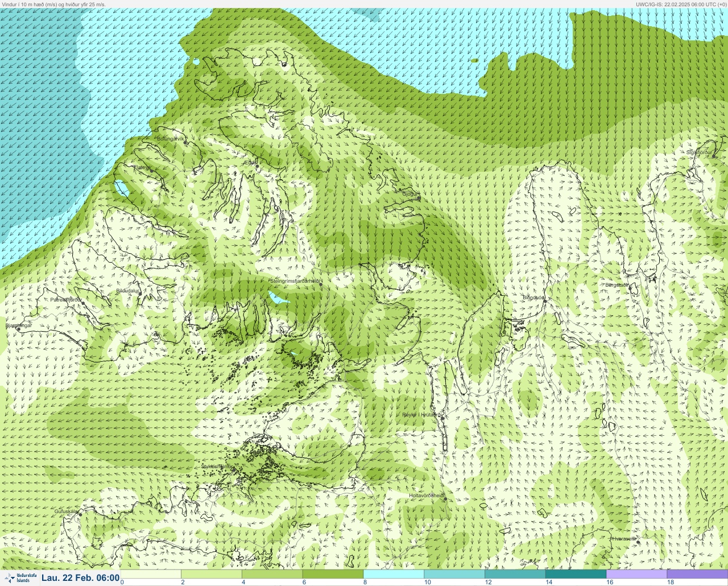Click the legend scale number '14'
The height and width of the screenshot is (586, 728).
[549, 582]
